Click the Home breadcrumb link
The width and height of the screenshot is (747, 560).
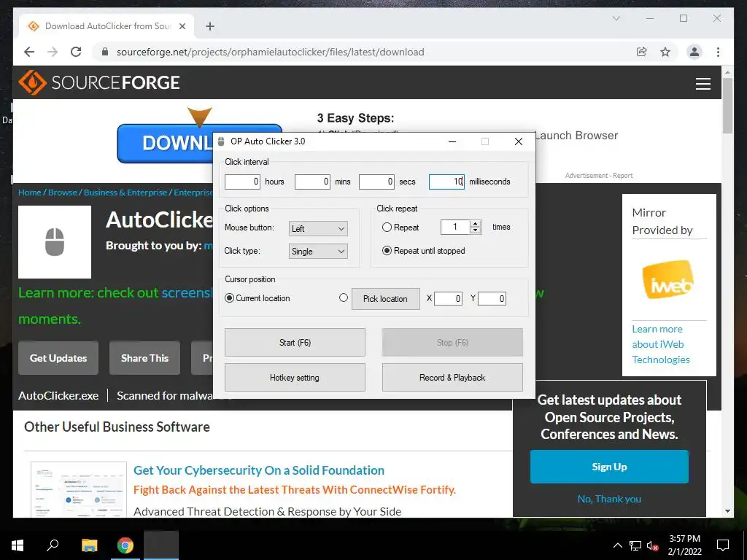click(29, 192)
